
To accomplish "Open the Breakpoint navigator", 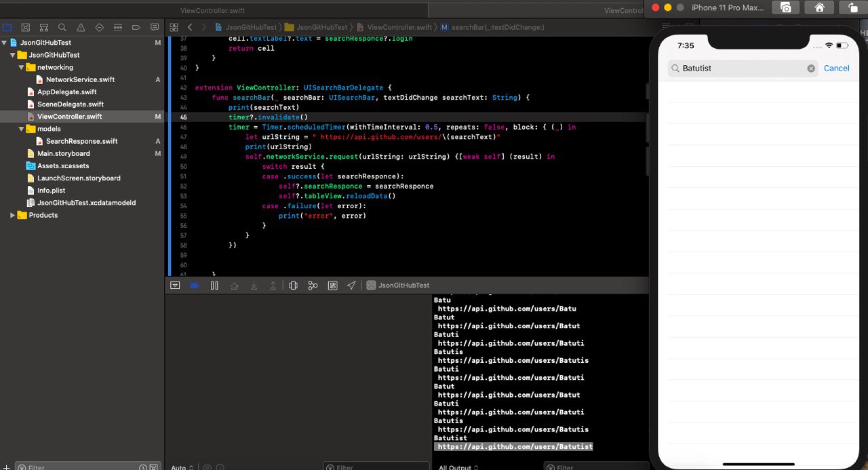I will click(136, 28).
